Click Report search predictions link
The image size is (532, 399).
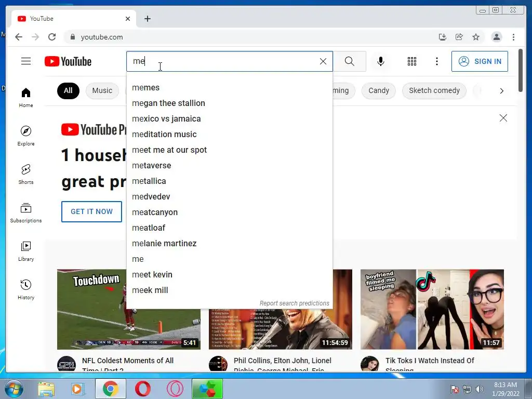point(294,303)
